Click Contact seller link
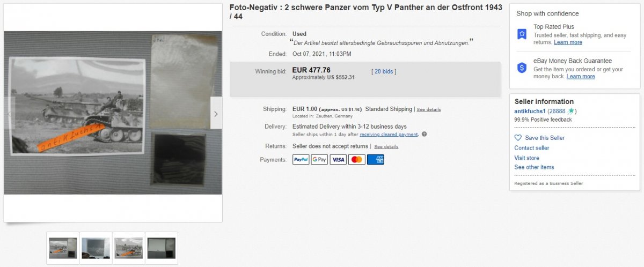 tap(532, 148)
